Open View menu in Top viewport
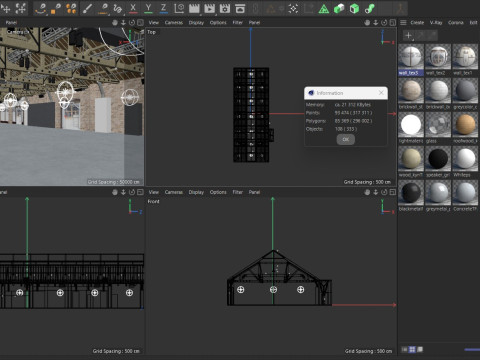Image resolution: width=480 pixels, height=360 pixels. pyautogui.click(x=154, y=23)
